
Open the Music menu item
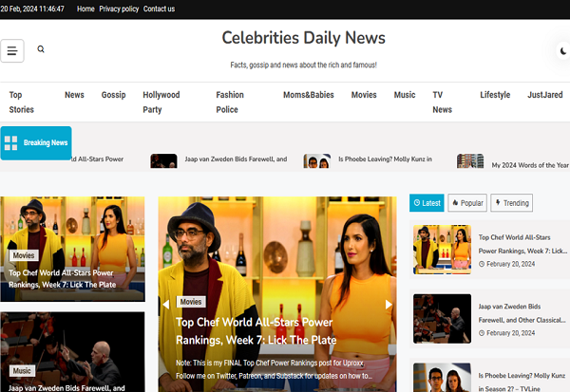tap(405, 95)
